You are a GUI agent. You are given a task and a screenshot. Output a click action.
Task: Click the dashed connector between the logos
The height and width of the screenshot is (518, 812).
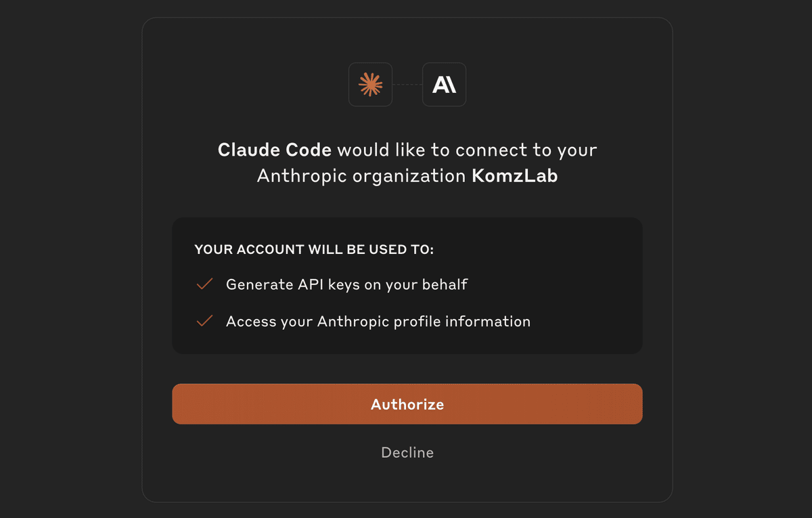pos(407,85)
